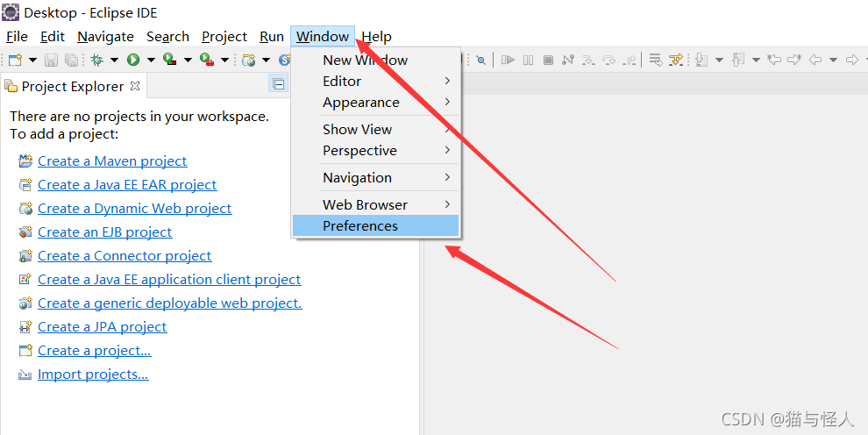Collapse All in Project Explorer
The height and width of the screenshot is (435, 868).
tap(279, 84)
